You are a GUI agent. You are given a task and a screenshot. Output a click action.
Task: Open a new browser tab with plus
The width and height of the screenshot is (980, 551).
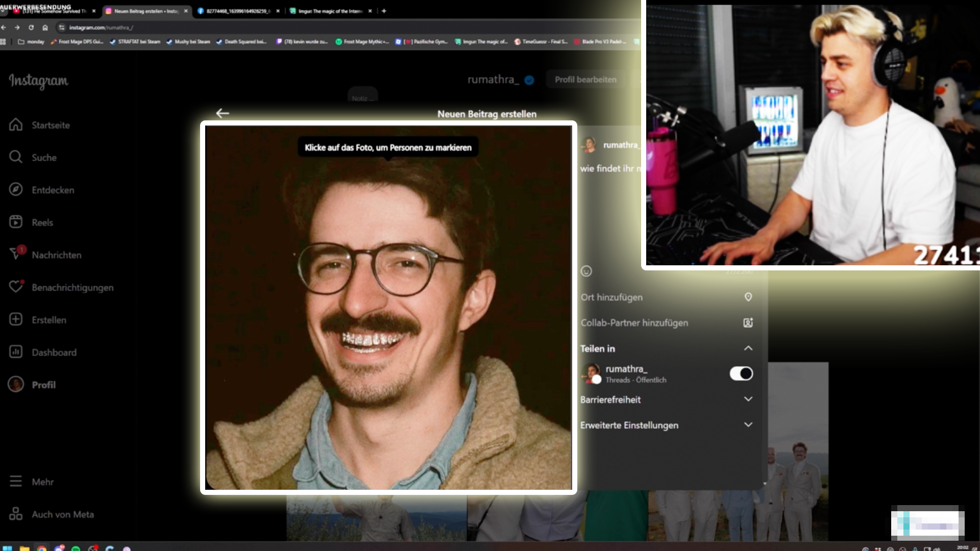click(x=384, y=11)
